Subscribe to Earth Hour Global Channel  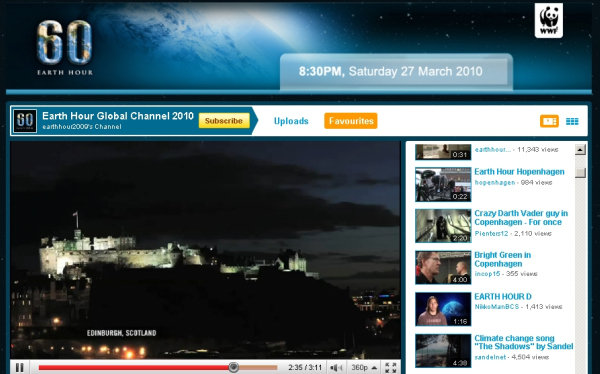(x=224, y=121)
